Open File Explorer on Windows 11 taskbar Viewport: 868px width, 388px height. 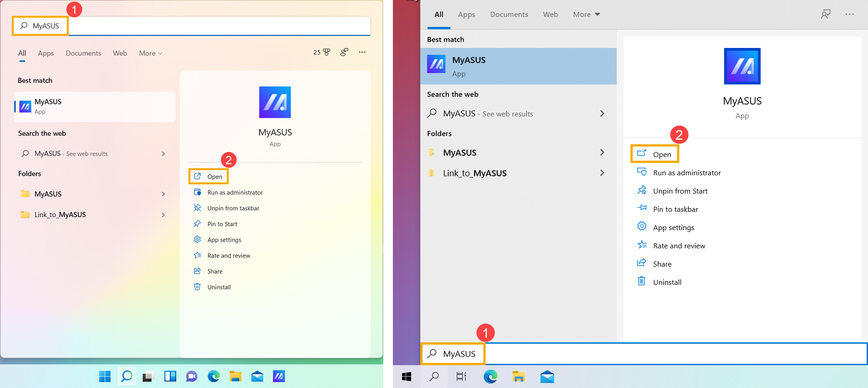coord(235,376)
